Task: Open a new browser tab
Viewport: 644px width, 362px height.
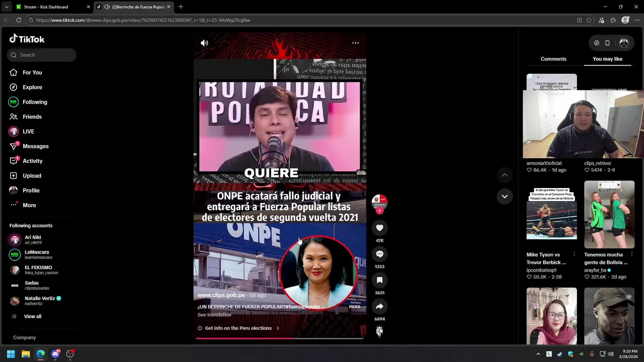Action: tap(181, 7)
